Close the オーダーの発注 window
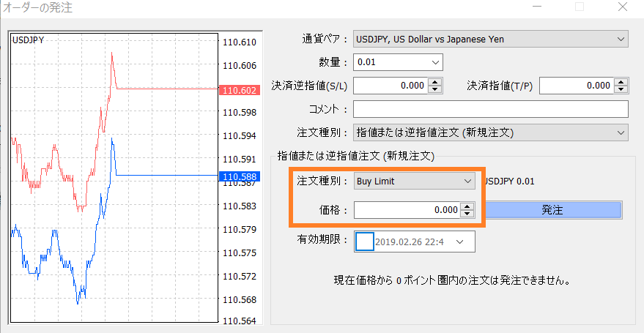644x333 pixels. (x=623, y=7)
